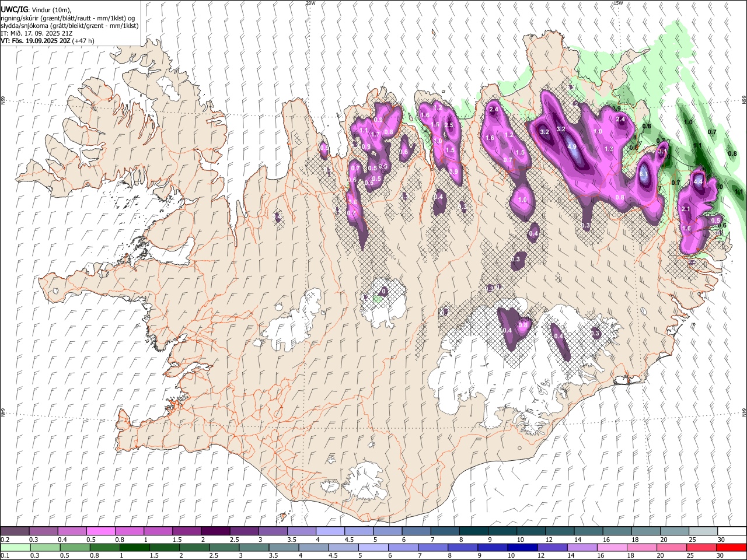The image size is (747, 560).
Task: Click the "slydda/snjókoma" legend description line
Action: (69, 26)
